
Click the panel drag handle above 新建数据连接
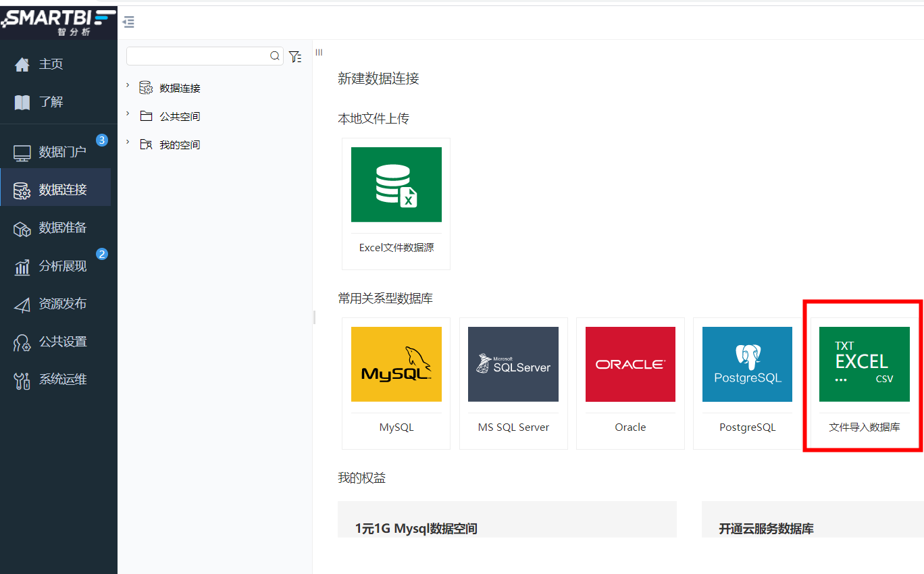[x=319, y=52]
